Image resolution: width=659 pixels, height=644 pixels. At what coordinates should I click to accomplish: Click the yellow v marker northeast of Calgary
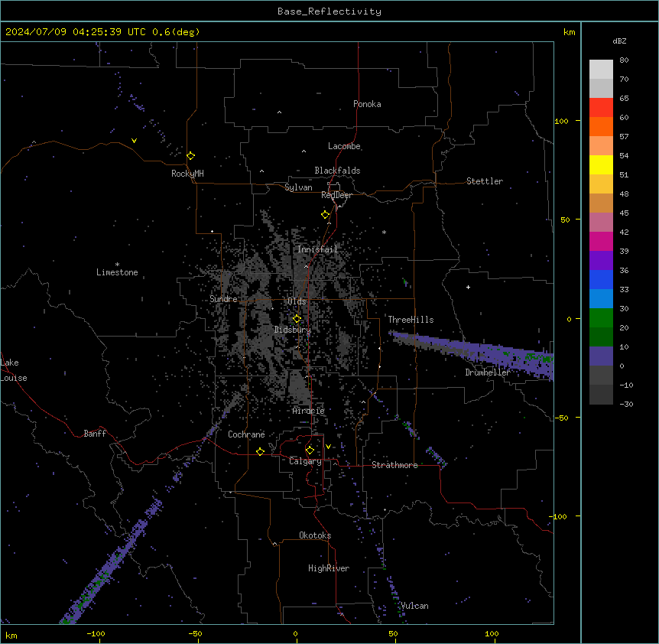point(328,447)
